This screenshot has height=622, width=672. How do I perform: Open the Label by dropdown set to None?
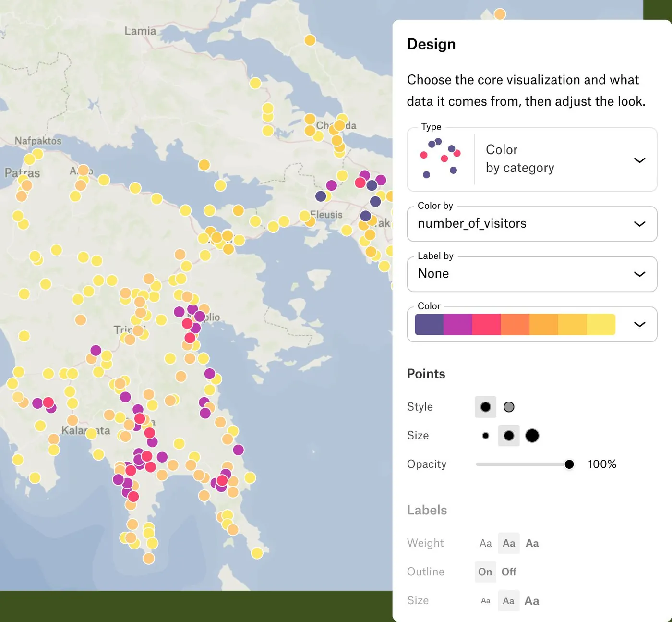[532, 274]
